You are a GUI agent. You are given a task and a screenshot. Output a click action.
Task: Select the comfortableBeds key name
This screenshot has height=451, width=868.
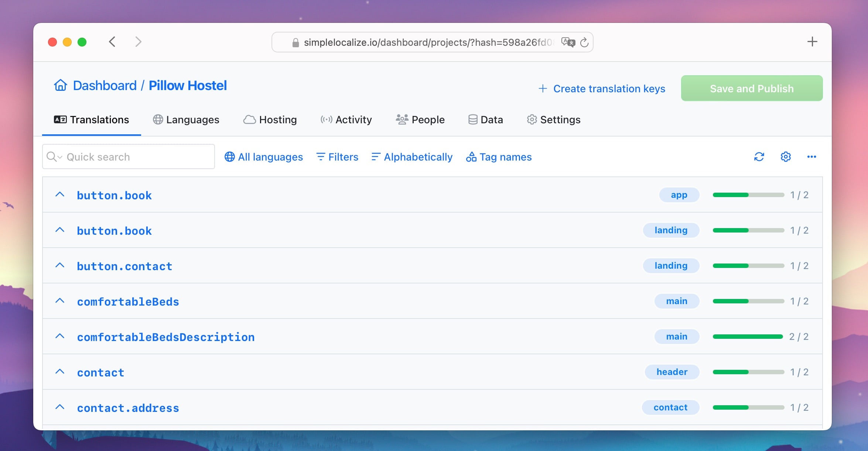[x=128, y=302]
